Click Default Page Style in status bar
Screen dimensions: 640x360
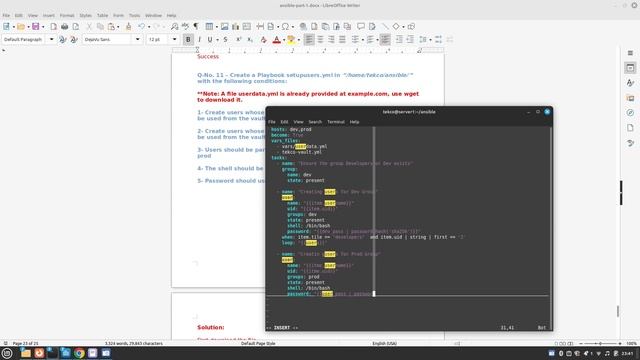(x=258, y=344)
